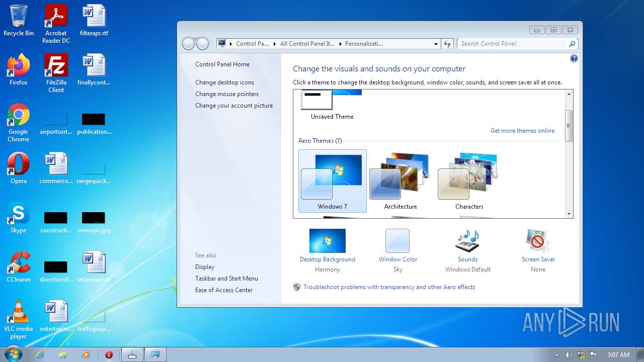Open Taskbar and Start Menu link
This screenshot has width=644, height=362.
(226, 279)
